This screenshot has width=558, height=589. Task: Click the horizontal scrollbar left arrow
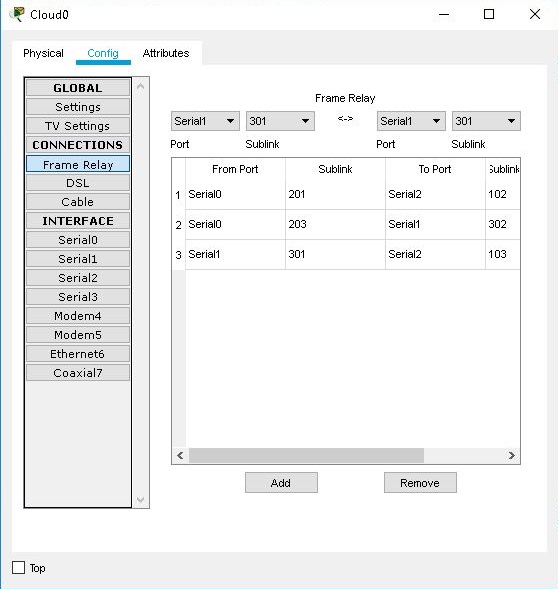click(180, 456)
